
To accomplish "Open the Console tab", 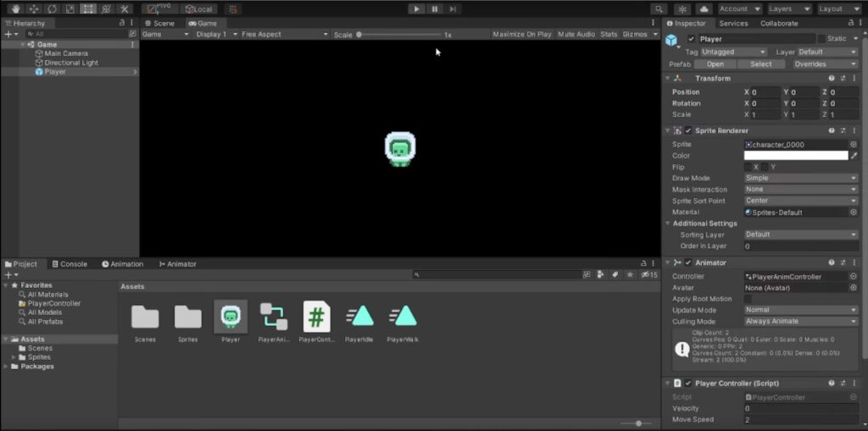I will pos(70,264).
